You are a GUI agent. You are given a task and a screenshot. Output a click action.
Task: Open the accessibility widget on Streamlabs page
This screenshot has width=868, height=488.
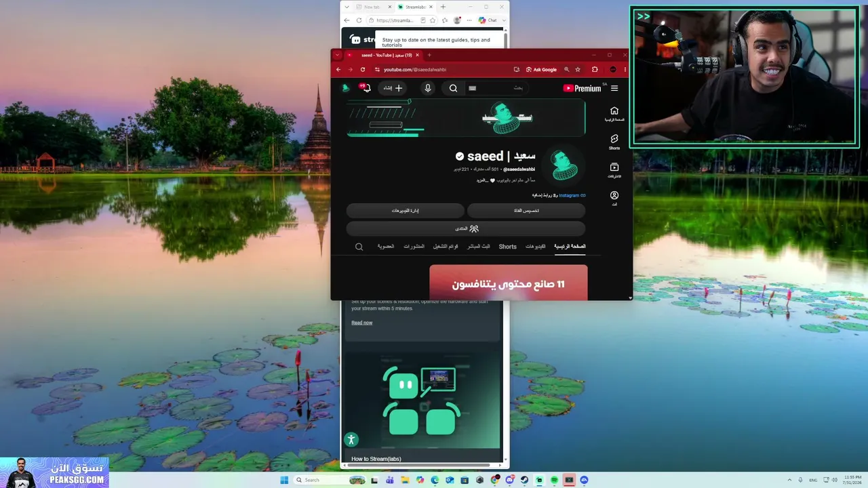click(351, 439)
